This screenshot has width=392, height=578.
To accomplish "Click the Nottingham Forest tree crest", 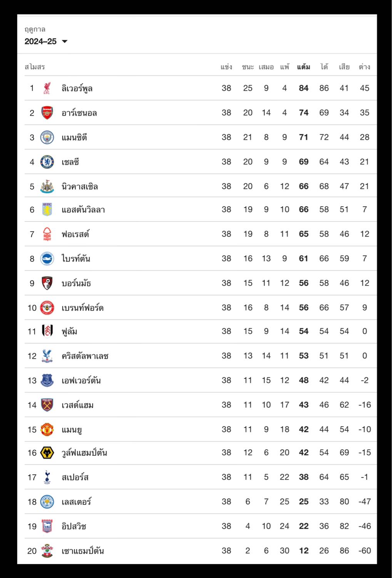I will pyautogui.click(x=47, y=234).
